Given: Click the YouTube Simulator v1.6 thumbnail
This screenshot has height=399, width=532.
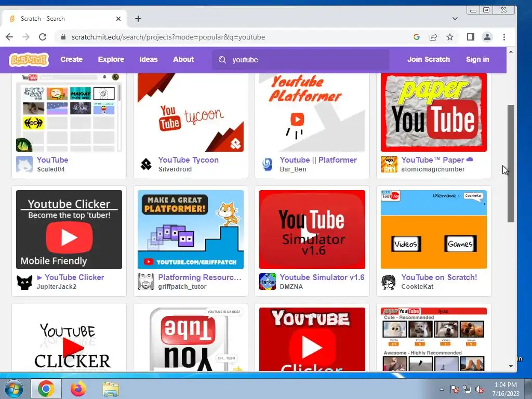Looking at the screenshot, I should [312, 229].
